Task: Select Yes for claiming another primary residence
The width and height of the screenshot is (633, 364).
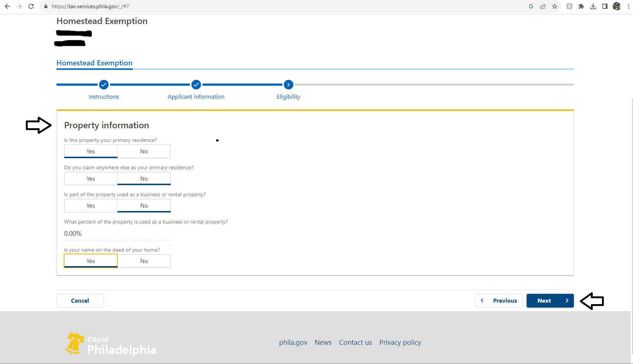Action: coord(91,179)
